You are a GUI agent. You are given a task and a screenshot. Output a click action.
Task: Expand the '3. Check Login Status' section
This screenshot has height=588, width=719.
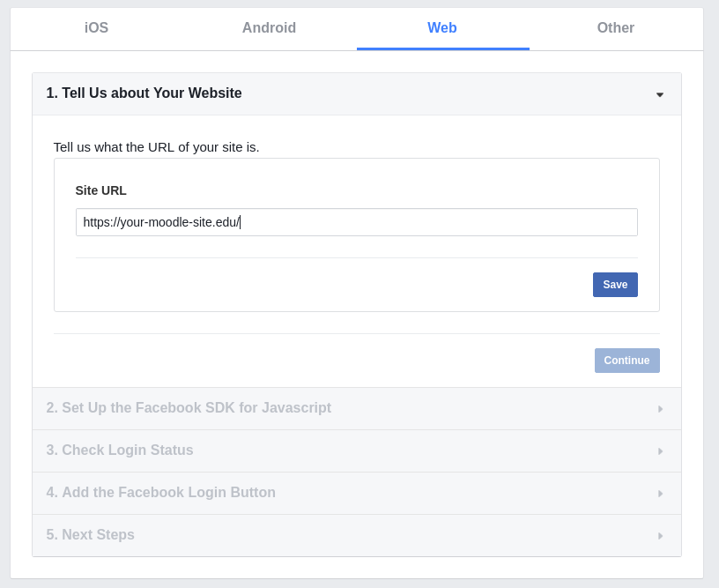coord(120,450)
